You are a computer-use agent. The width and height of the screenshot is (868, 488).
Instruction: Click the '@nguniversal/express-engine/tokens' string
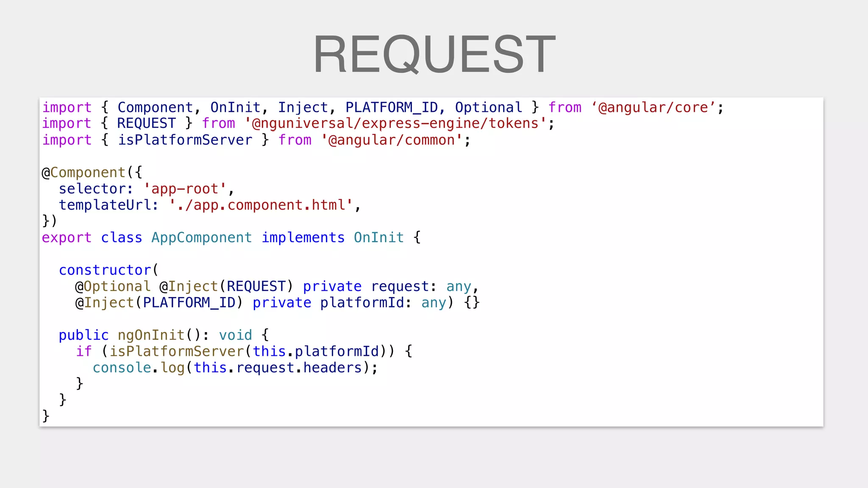click(x=395, y=124)
